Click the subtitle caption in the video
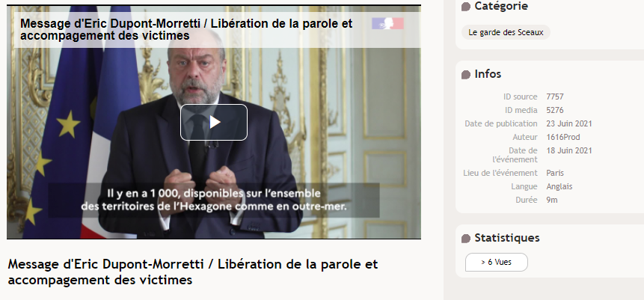The image size is (644, 300). tap(214, 200)
